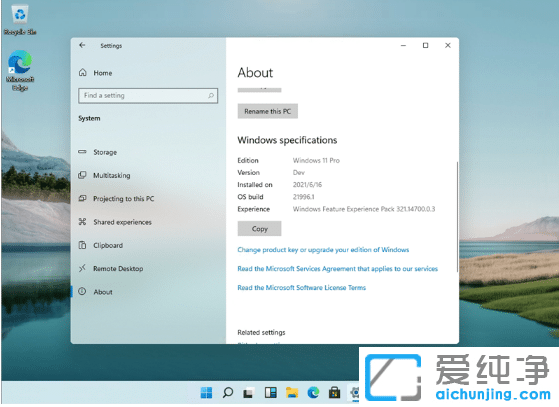Click the search magnifier in Find a setting

coord(211,96)
